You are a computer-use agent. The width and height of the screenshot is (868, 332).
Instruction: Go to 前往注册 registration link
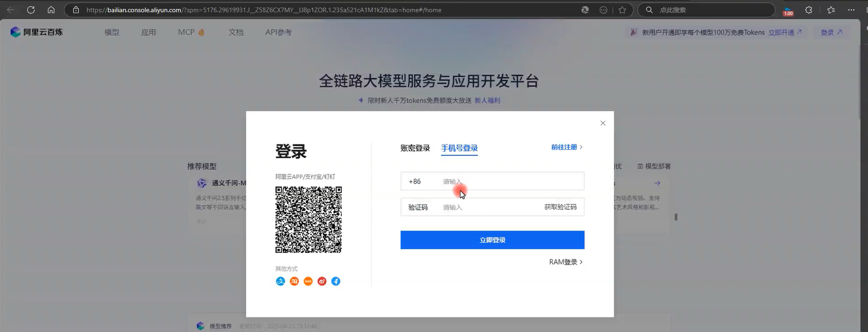[x=567, y=147]
